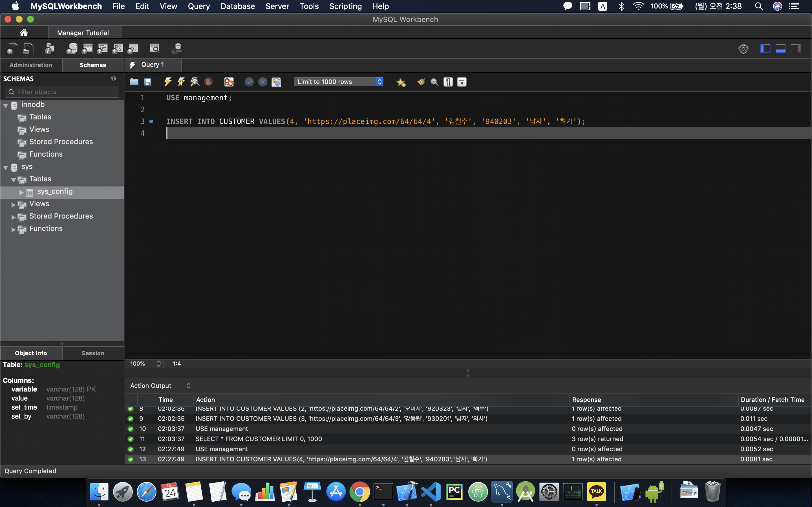Image resolution: width=812 pixels, height=507 pixels.
Task: Toggle the bottom output panel visibility
Action: click(780, 49)
